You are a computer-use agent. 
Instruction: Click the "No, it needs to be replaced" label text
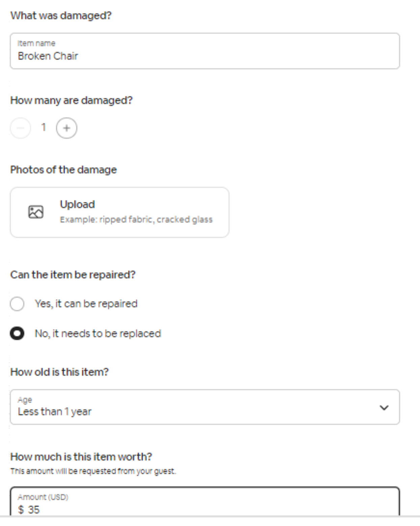pyautogui.click(x=98, y=334)
